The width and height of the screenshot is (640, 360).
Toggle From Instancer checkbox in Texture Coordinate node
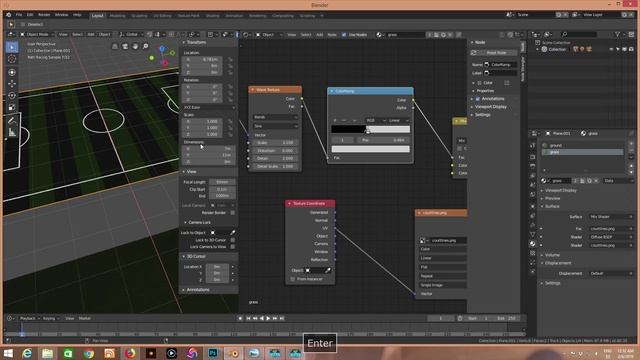[x=292, y=279]
